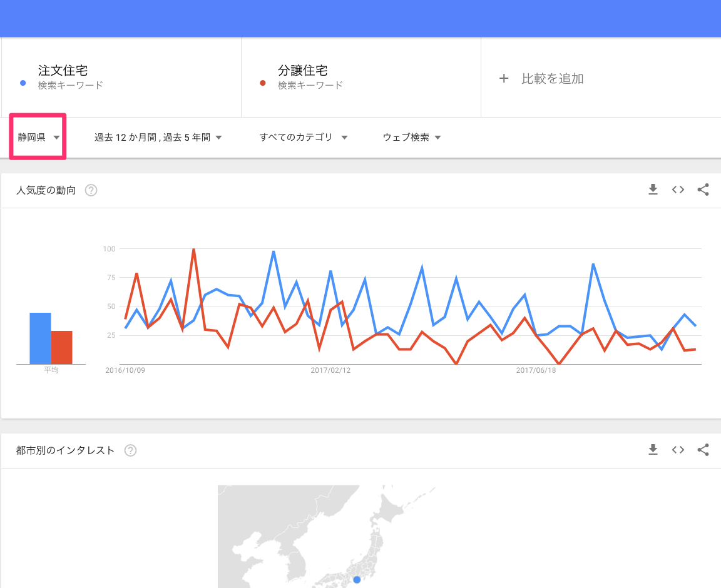Image resolution: width=721 pixels, height=588 pixels.
Task: Click the plus icon beside 比較を追加
Action: (x=504, y=79)
